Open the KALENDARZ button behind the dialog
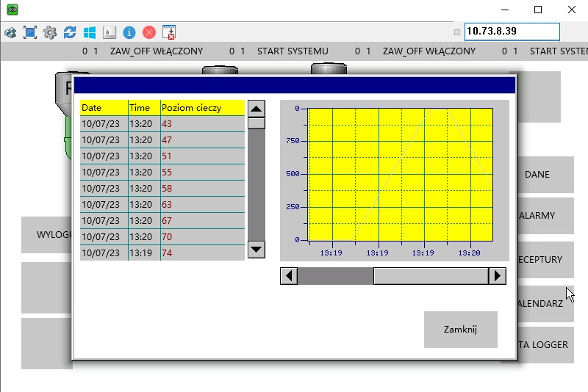Viewport: 588px width, 392px height. point(545,304)
